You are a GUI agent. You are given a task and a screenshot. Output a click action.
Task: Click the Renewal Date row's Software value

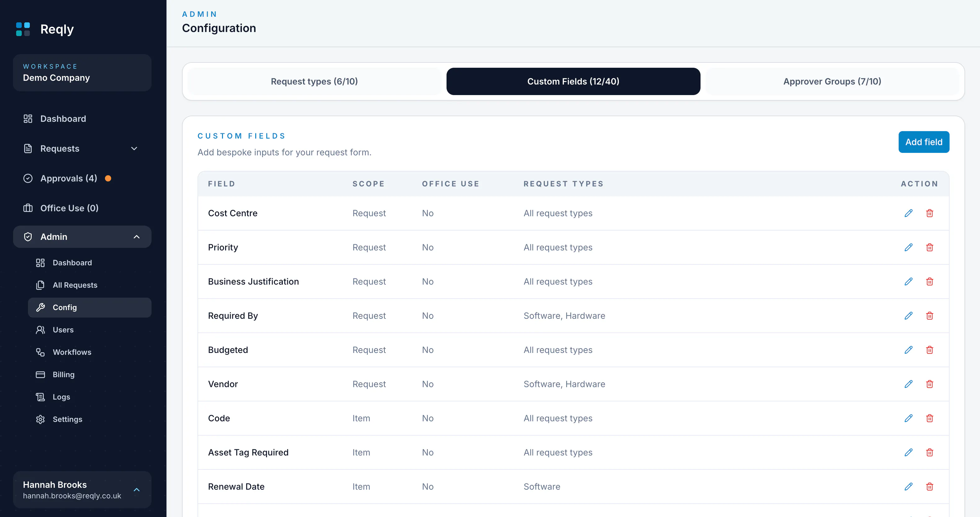click(x=542, y=487)
